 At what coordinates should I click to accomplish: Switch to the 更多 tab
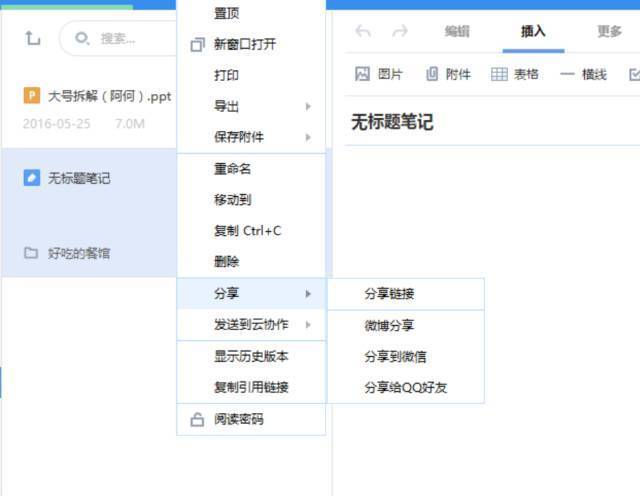[x=609, y=31]
